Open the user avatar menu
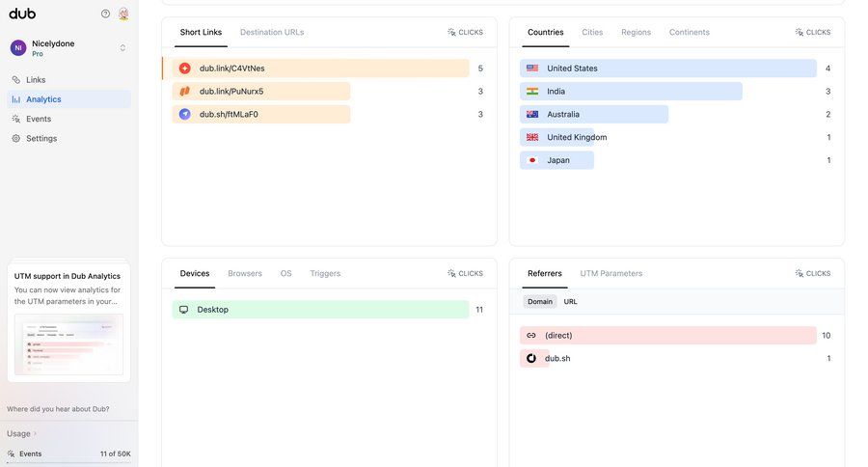868x467 pixels. pos(123,14)
